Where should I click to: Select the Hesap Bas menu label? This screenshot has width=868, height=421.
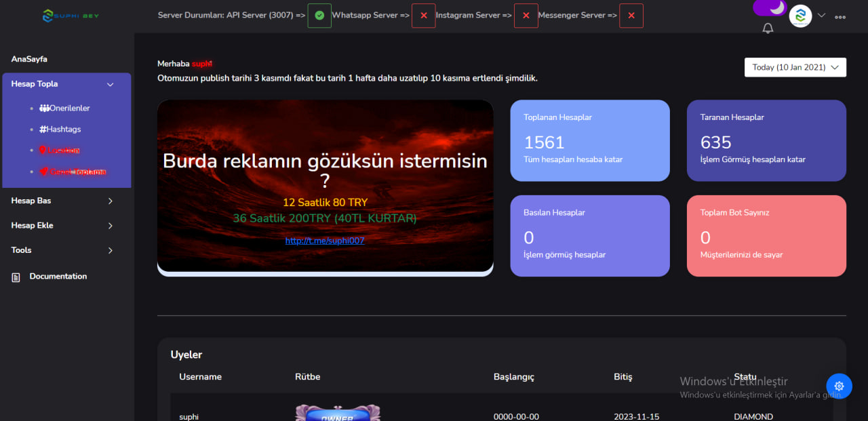(x=31, y=201)
